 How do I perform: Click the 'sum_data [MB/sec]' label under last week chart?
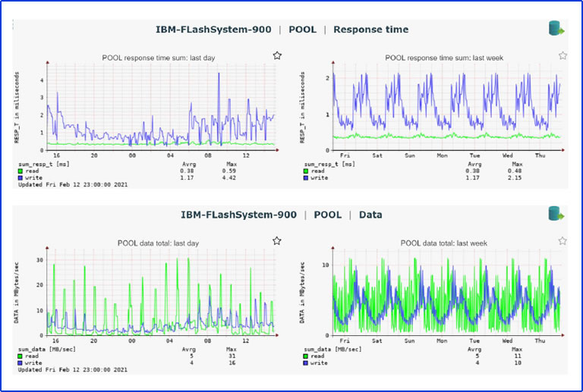(332, 350)
